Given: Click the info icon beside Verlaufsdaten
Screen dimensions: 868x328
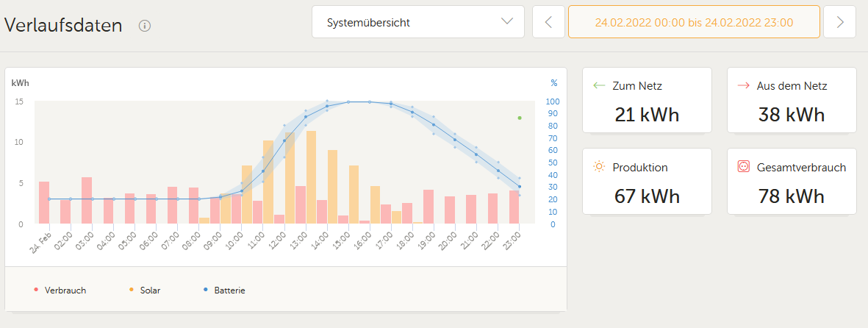Looking at the screenshot, I should click(x=145, y=26).
